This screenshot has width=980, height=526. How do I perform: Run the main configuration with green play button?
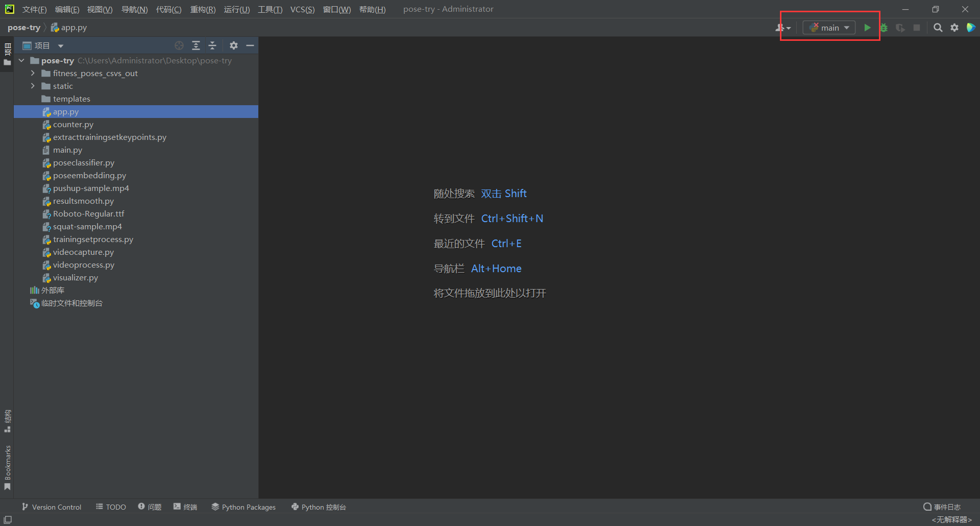tap(867, 28)
